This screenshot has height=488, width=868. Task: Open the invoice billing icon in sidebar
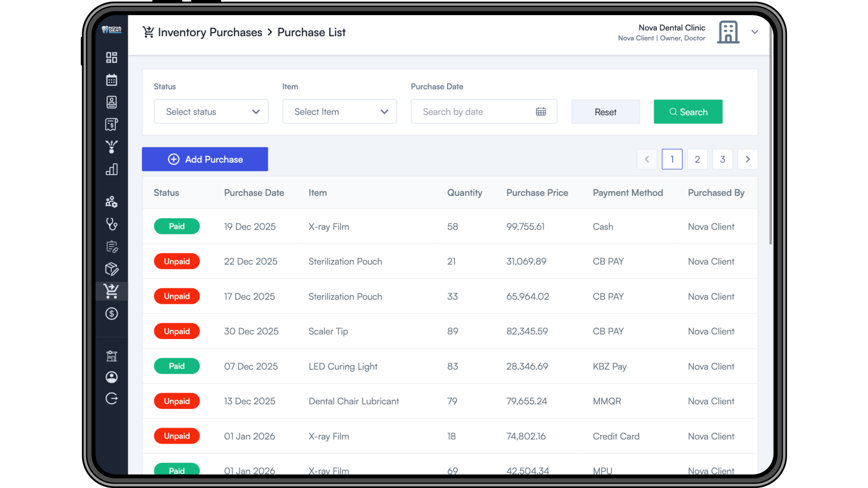click(x=112, y=124)
